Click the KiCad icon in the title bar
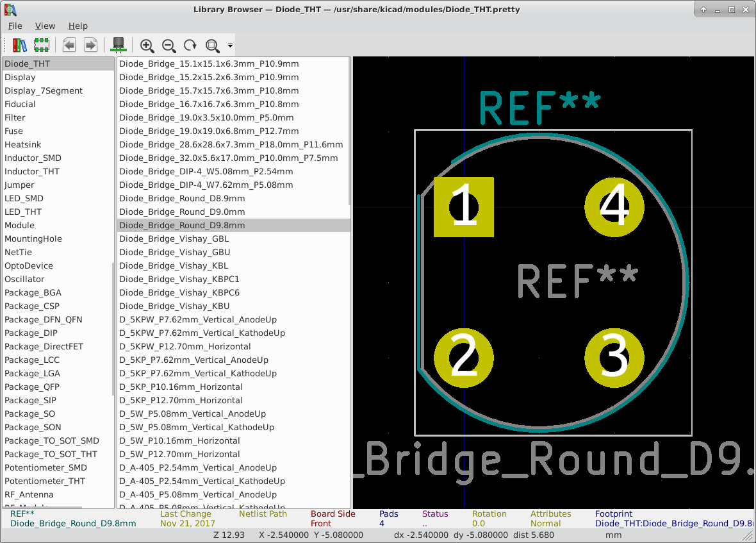The image size is (756, 543). coord(9,9)
